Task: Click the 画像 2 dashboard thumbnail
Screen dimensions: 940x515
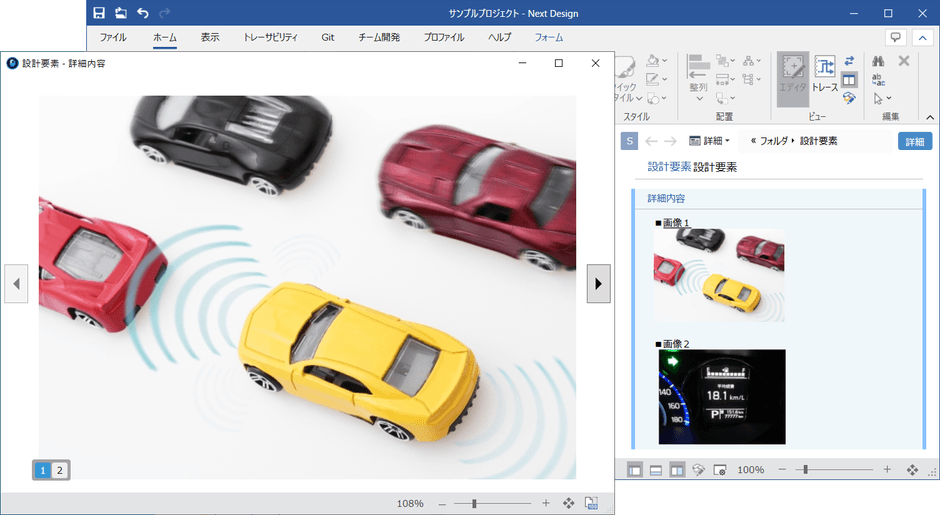Action: tap(721, 396)
